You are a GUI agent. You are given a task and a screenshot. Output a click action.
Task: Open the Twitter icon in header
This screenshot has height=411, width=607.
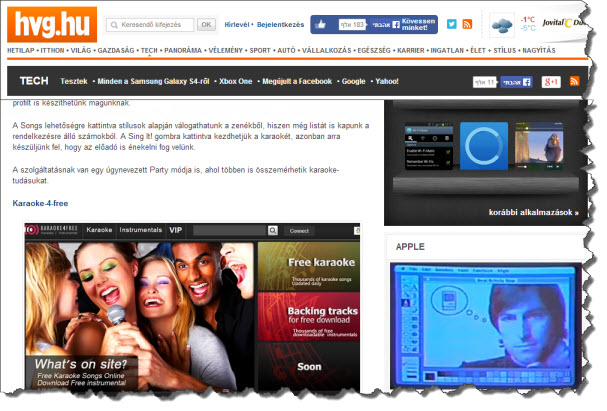click(451, 24)
